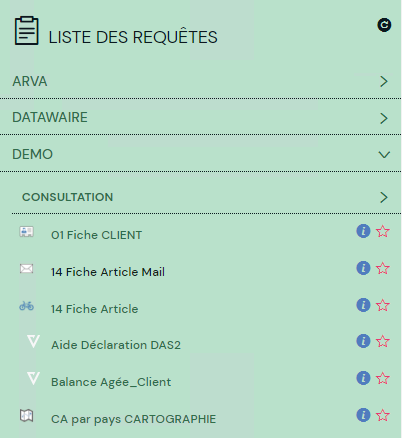Screen dimensions: 402x438
Task: Mark 01 Fiche CLIENT as favorite
Action: coord(383,231)
